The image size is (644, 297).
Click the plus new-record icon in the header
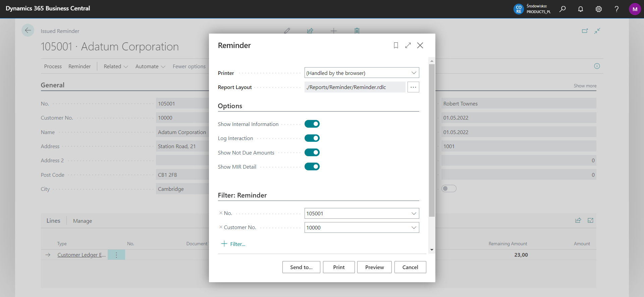pos(334,31)
